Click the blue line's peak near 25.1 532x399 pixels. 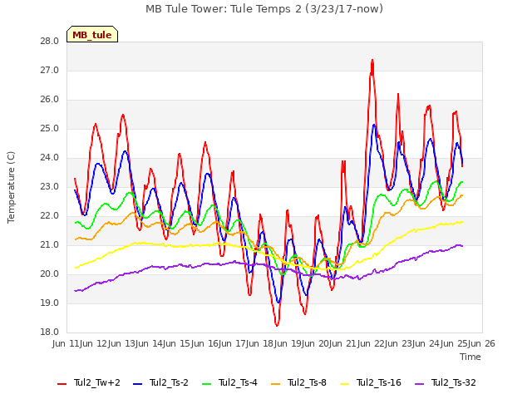(x=374, y=126)
